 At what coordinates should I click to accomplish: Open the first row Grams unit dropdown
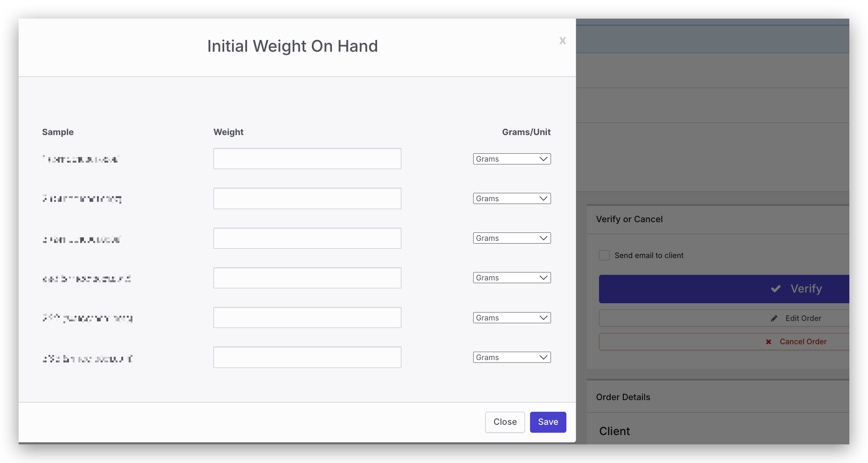pos(511,159)
